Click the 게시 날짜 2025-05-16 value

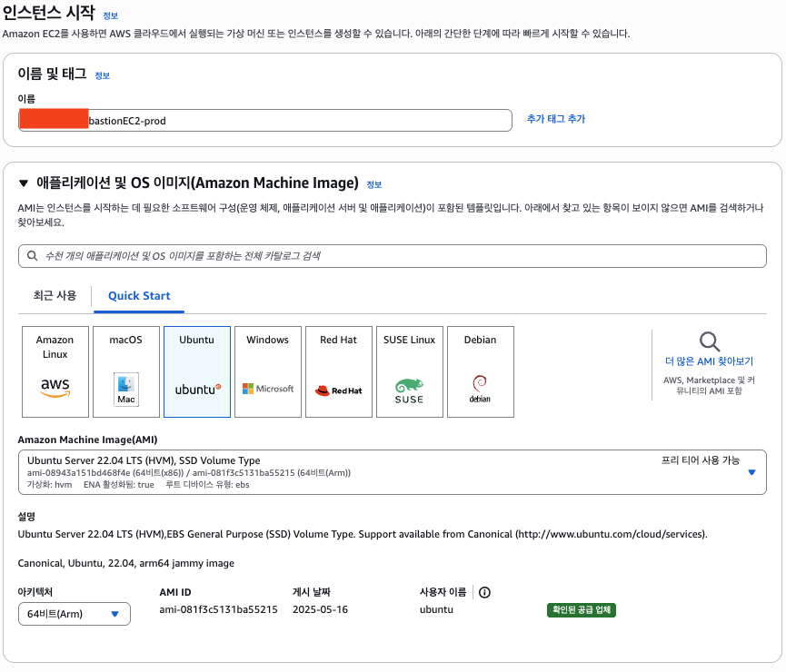point(320,609)
